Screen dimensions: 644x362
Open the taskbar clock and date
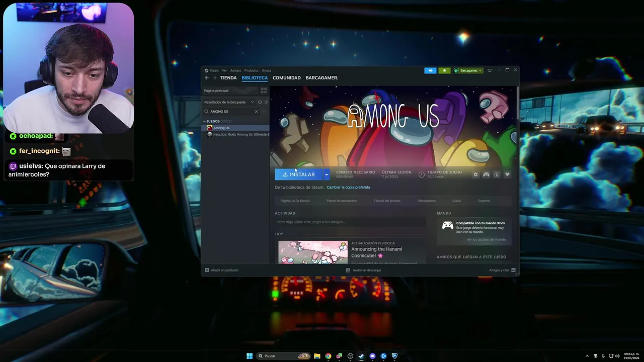coord(631,356)
